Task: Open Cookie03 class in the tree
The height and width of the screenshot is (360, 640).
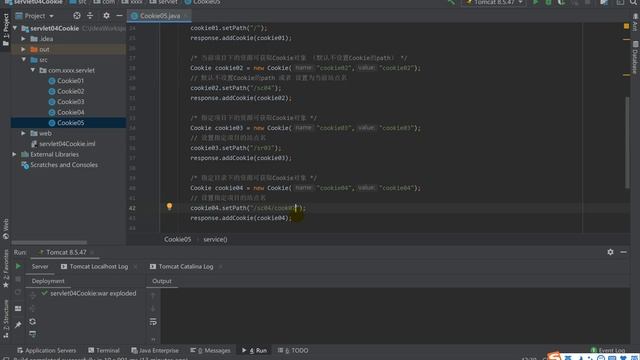Action: click(x=66, y=102)
